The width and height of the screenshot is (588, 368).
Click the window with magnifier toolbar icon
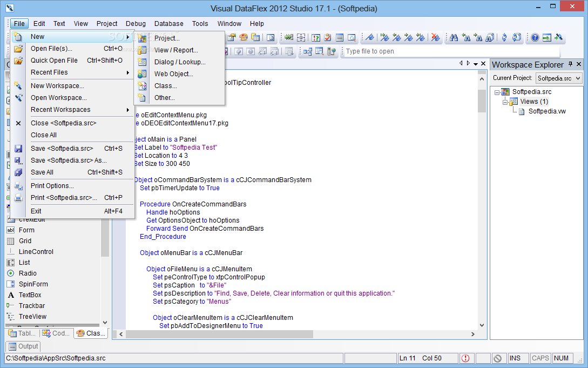352,37
